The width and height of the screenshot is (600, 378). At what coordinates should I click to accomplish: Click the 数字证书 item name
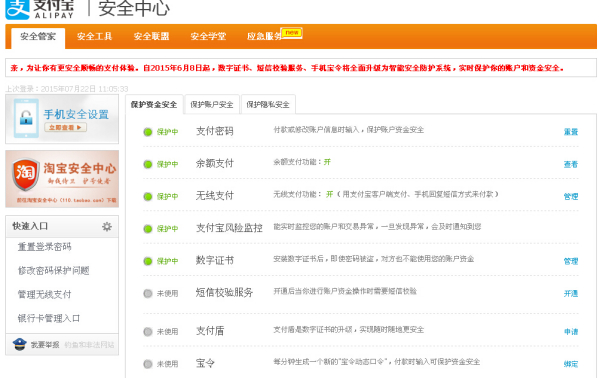pos(215,261)
